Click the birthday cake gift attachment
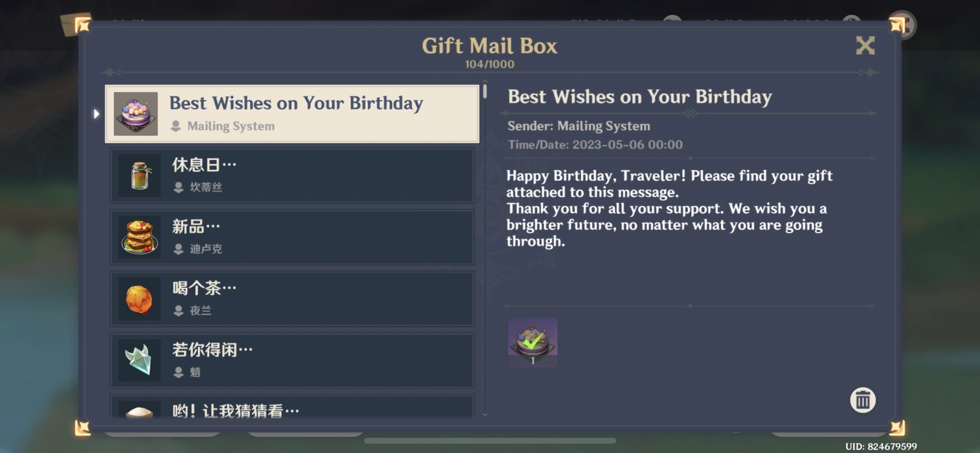The height and width of the screenshot is (453, 980). coord(533,342)
